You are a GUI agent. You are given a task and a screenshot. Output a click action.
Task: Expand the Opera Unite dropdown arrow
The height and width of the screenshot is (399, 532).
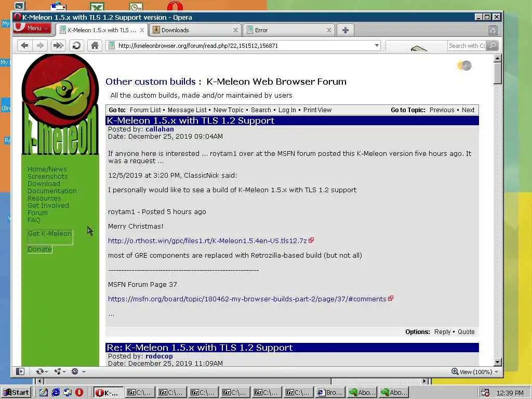click(64, 372)
